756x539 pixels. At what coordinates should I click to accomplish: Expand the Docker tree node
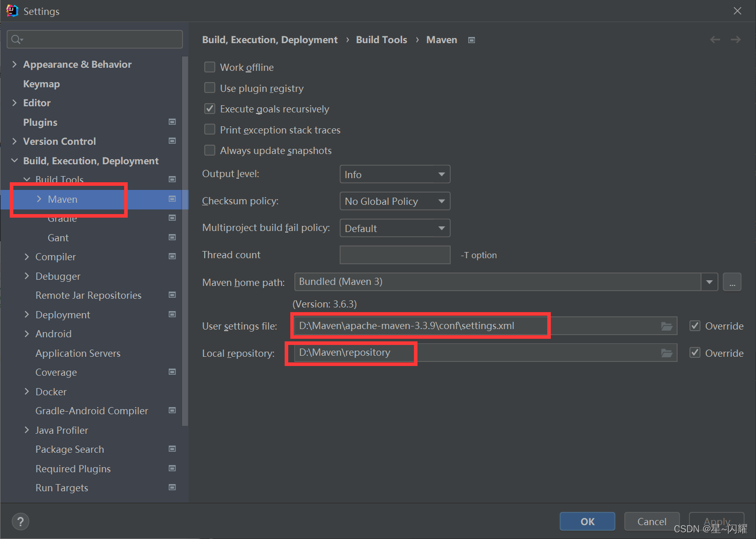[x=27, y=392]
